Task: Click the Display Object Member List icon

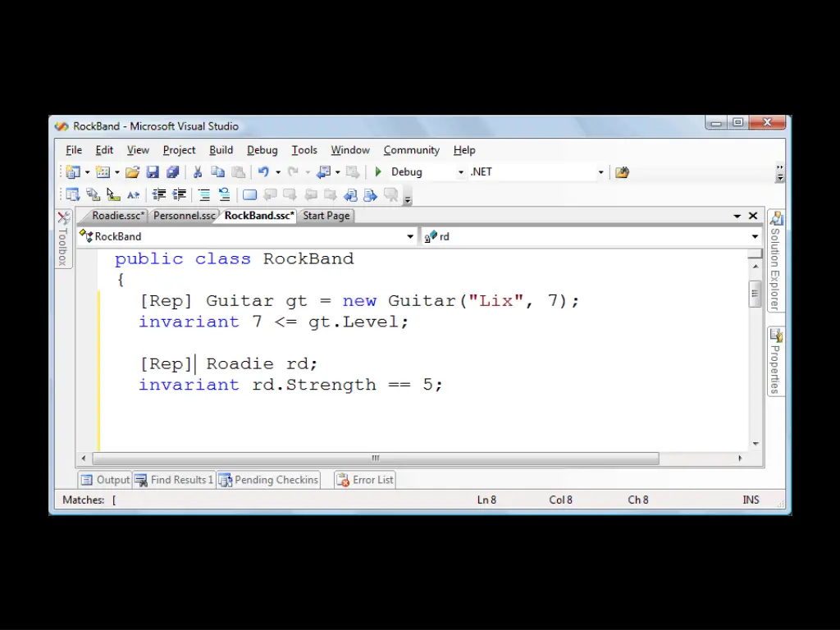Action: click(x=73, y=195)
